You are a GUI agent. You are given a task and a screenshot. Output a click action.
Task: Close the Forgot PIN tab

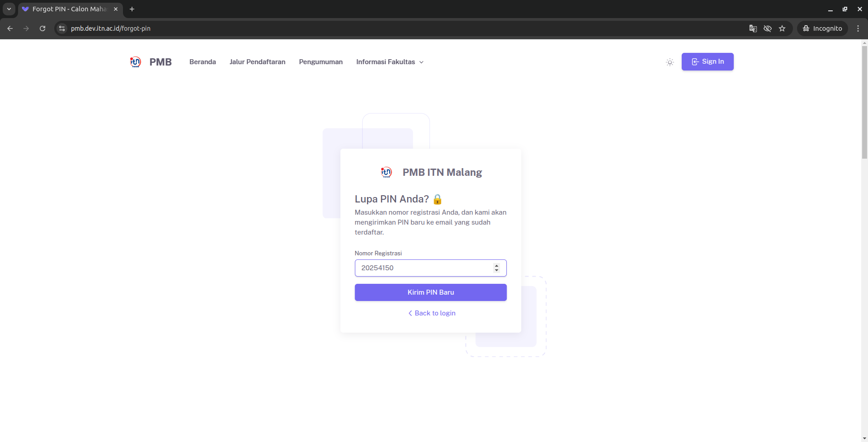click(116, 9)
